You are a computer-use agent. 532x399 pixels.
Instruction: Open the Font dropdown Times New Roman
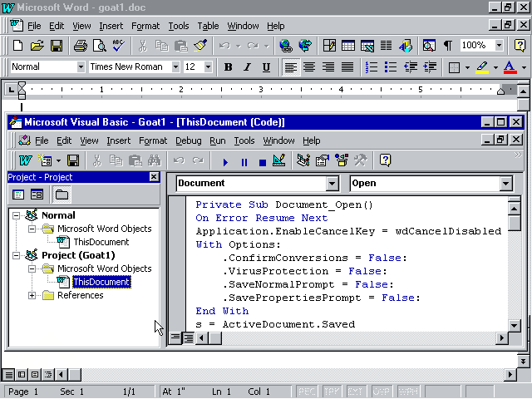click(175, 66)
